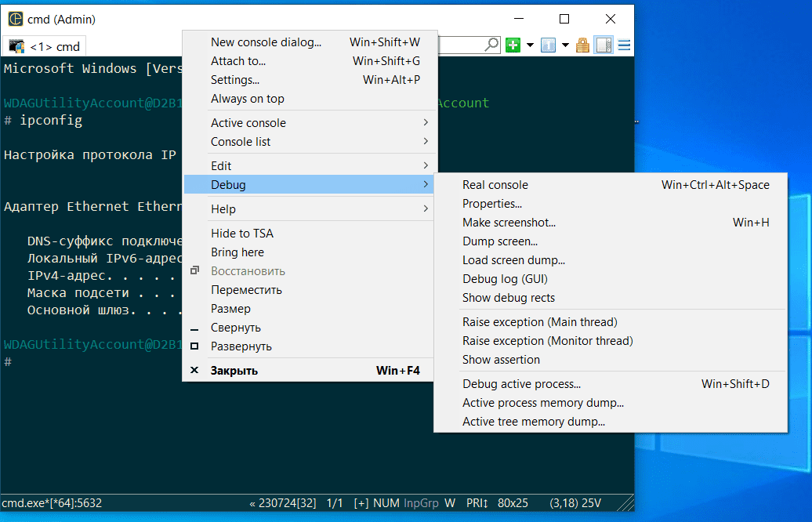The width and height of the screenshot is (812, 522).
Task: Select Raise exception (Main thread)
Action: pos(611,322)
